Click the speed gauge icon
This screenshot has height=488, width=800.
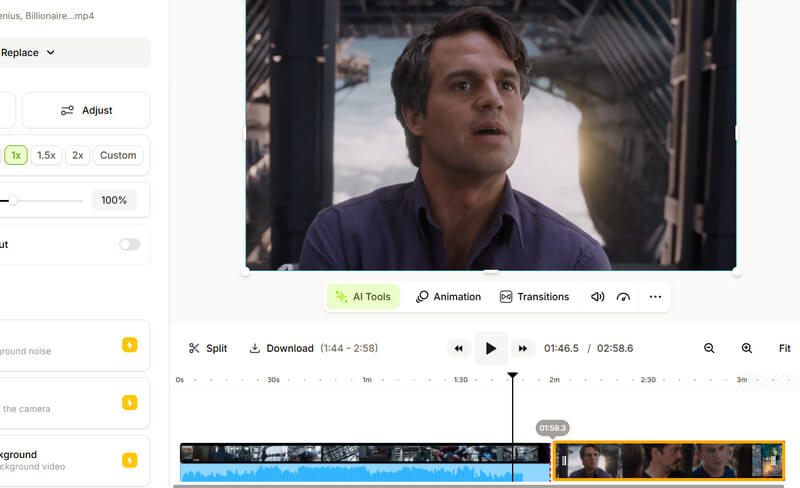tap(623, 297)
